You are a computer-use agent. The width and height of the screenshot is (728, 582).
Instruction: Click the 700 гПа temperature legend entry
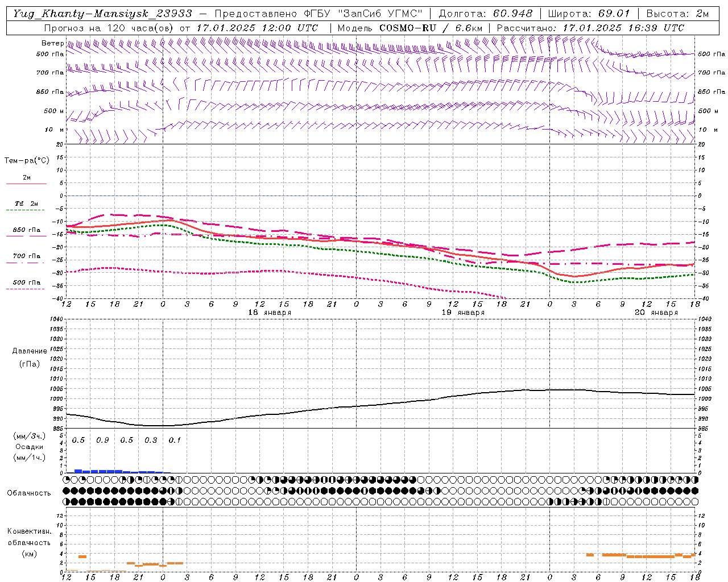click(x=27, y=256)
